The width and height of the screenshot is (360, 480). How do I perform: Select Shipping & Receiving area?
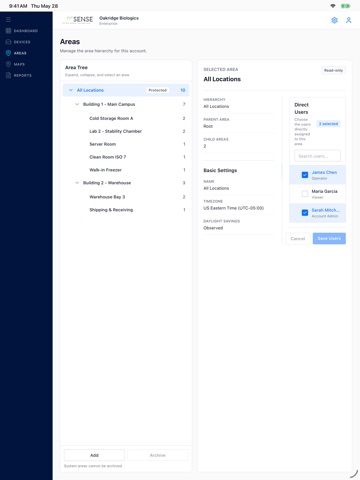tap(111, 210)
